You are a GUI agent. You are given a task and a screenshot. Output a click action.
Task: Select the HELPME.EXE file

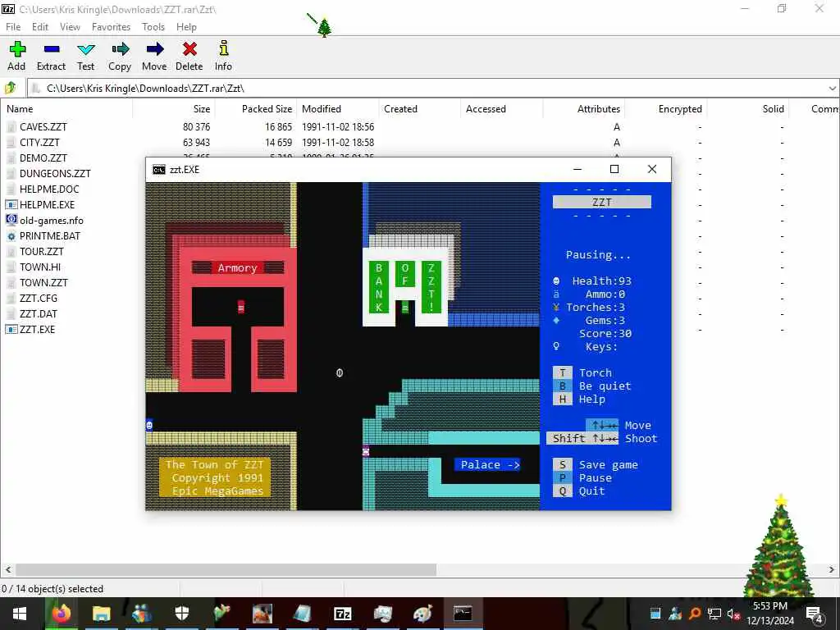click(x=47, y=204)
